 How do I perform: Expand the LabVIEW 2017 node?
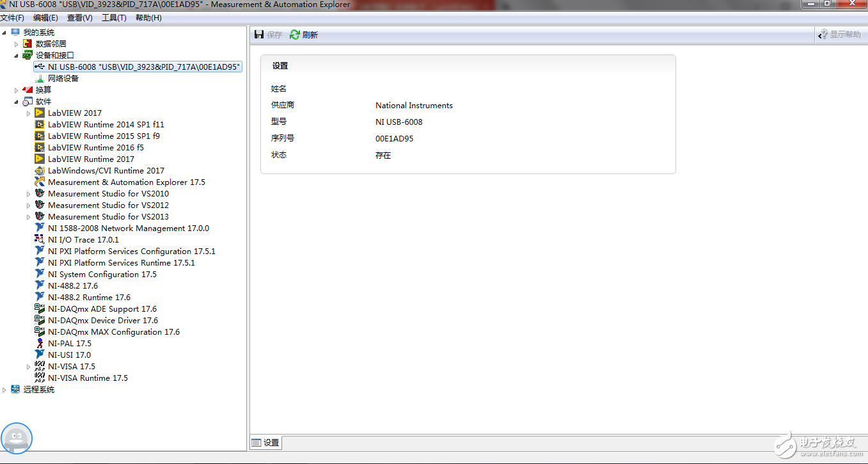coord(29,113)
